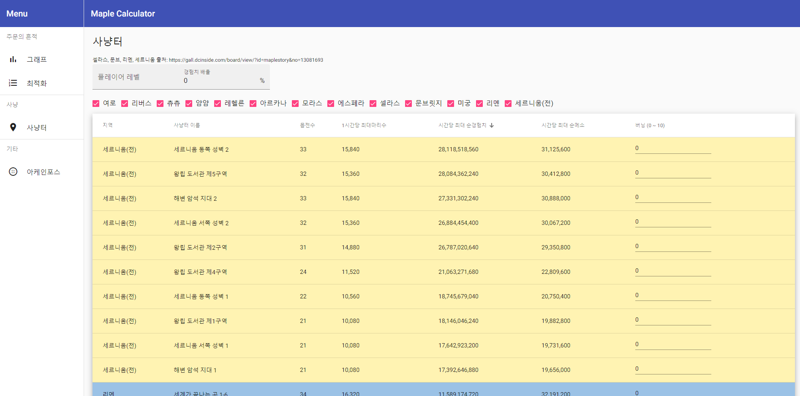800x396 pixels.
Task: Click the 10,560 kills-per-hour value
Action: point(350,296)
